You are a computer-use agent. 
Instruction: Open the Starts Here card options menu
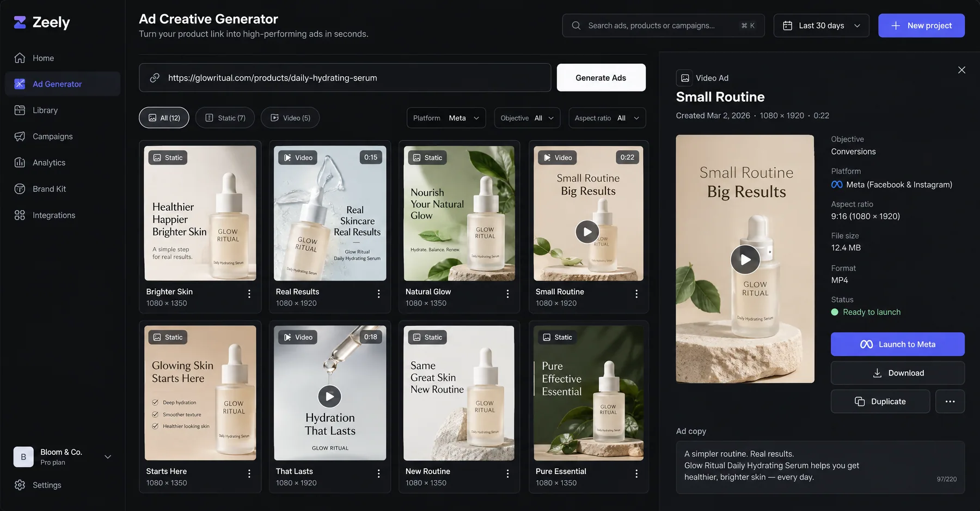pos(249,473)
